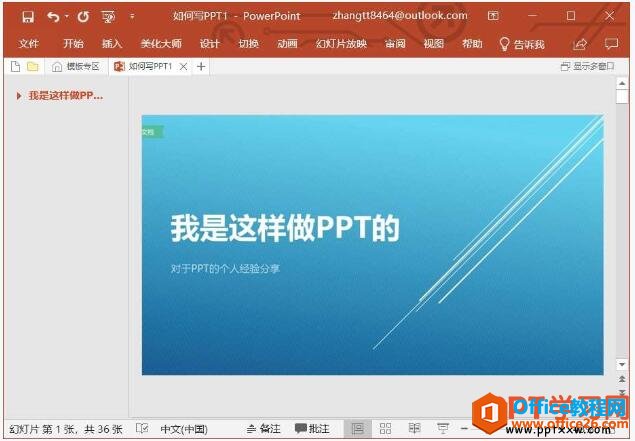This screenshot has width=635, height=441.
Task: Switch to the 设计 ribbon tab
Action: (x=210, y=43)
